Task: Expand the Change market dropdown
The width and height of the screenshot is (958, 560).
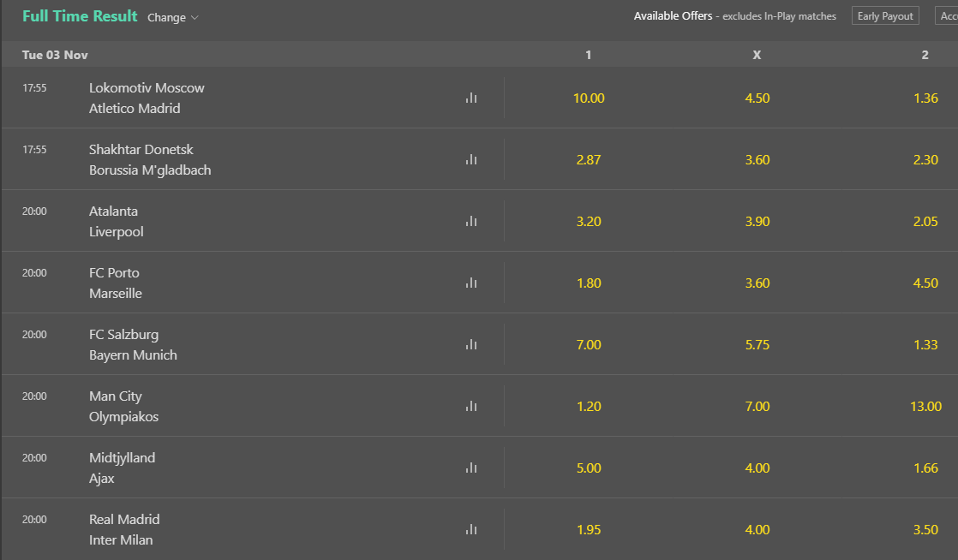Action: pyautogui.click(x=173, y=17)
